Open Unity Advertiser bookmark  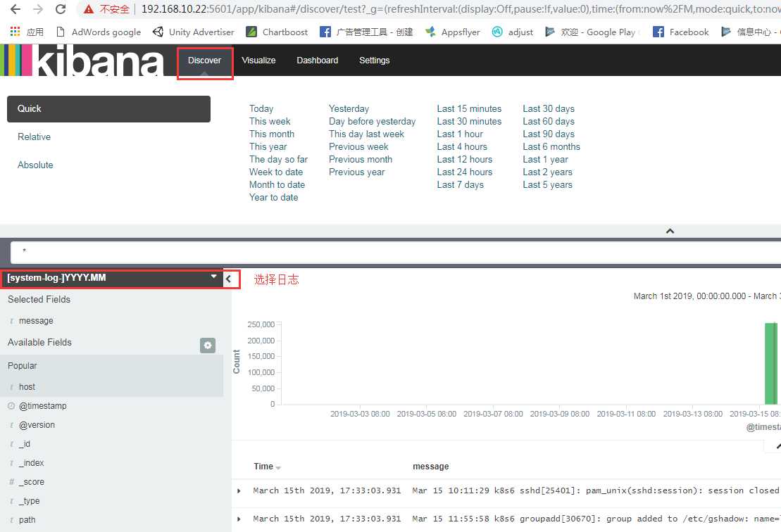point(193,32)
